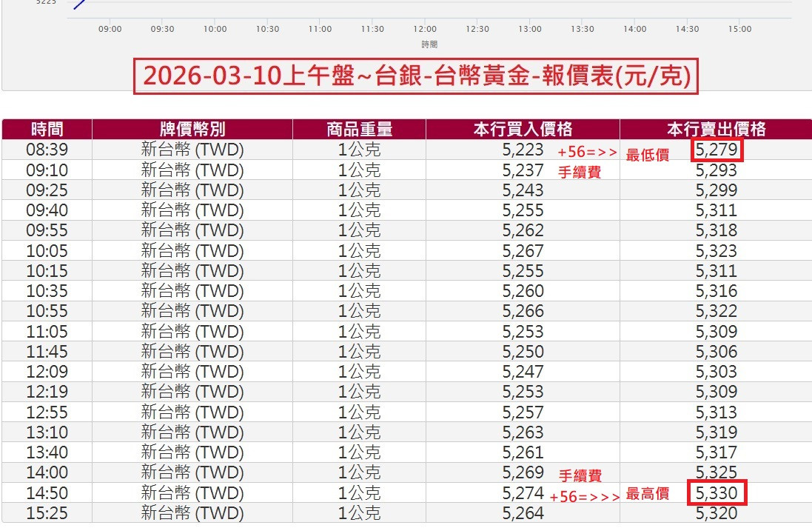Click sell price 5,313
The image size is (812, 528).
[x=717, y=412]
